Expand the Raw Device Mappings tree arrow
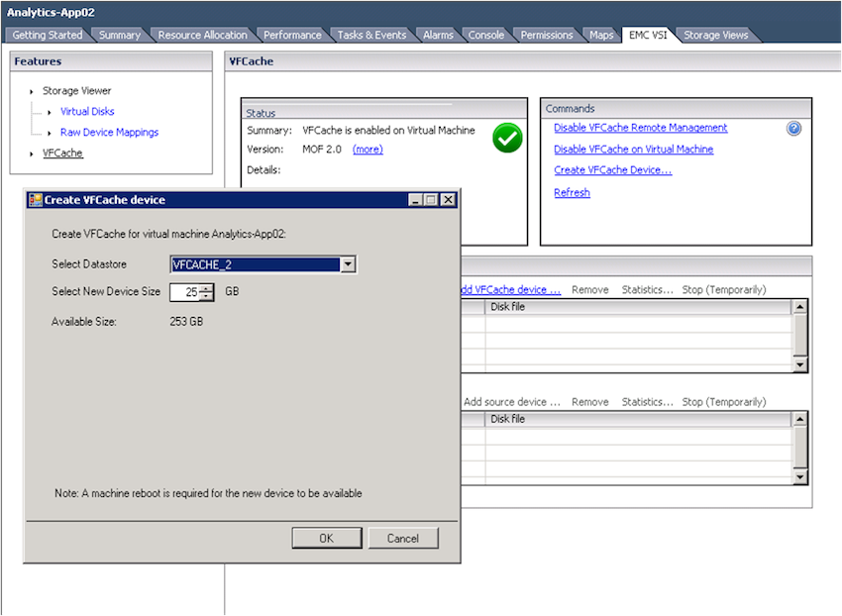842x616 pixels. pyautogui.click(x=50, y=133)
